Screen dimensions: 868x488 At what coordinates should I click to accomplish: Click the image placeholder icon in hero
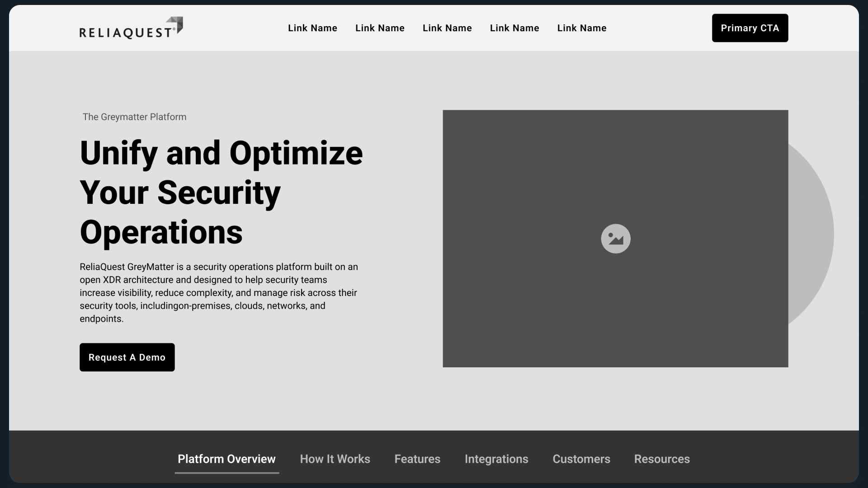click(x=615, y=239)
